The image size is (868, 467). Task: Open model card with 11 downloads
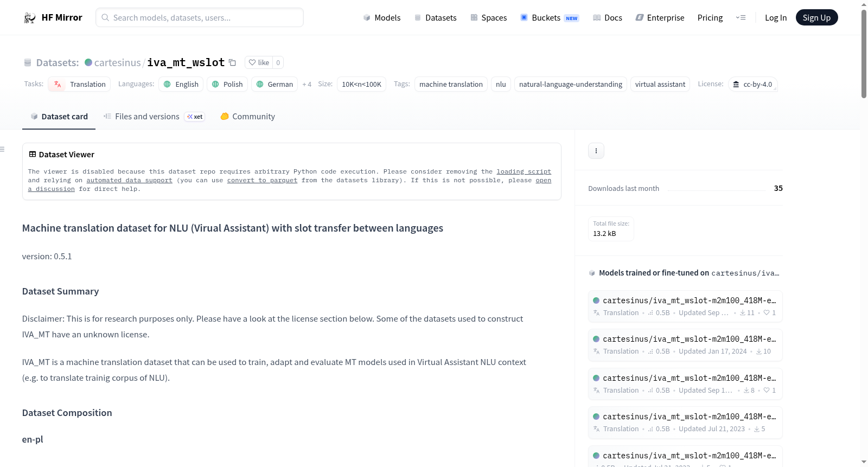point(685,306)
